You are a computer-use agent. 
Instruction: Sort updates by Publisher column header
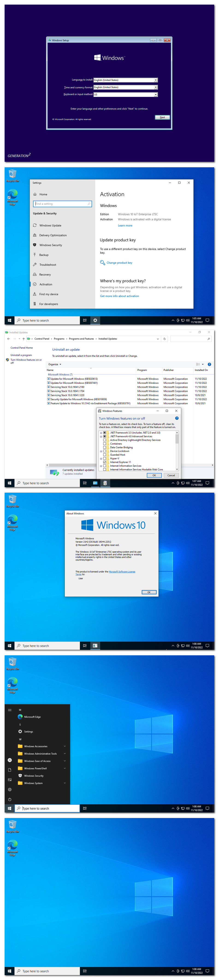[x=178, y=370]
